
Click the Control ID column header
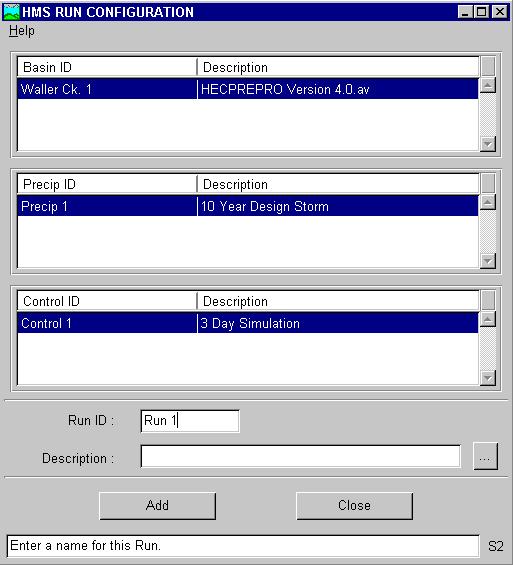coord(107,302)
